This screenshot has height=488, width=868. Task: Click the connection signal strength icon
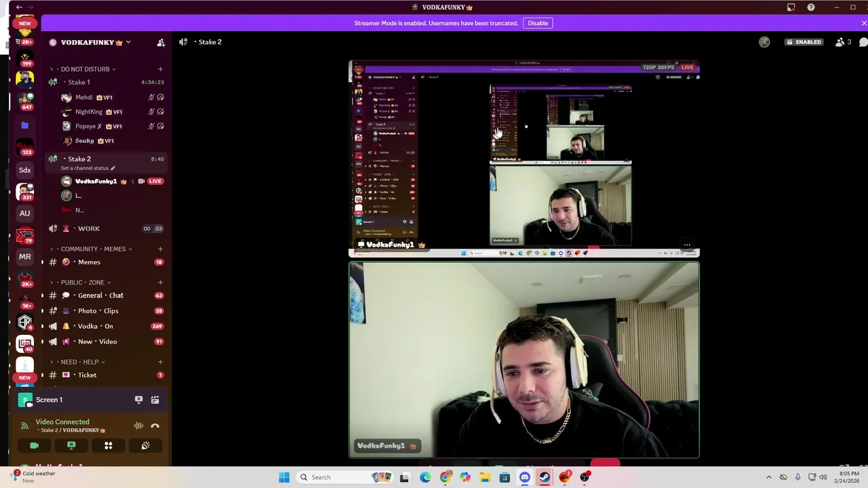25,426
